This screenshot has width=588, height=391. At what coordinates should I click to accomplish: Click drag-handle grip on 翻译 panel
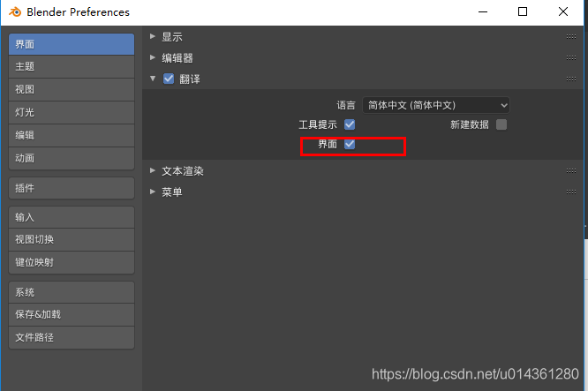[x=571, y=79]
